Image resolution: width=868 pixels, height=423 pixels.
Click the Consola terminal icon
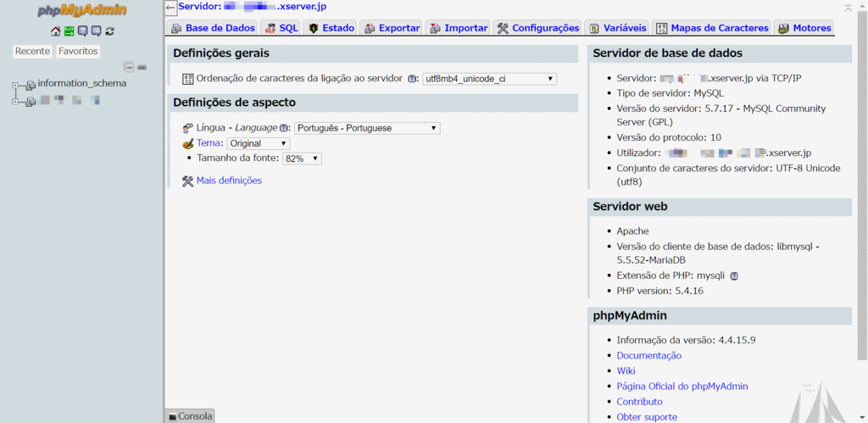(172, 416)
